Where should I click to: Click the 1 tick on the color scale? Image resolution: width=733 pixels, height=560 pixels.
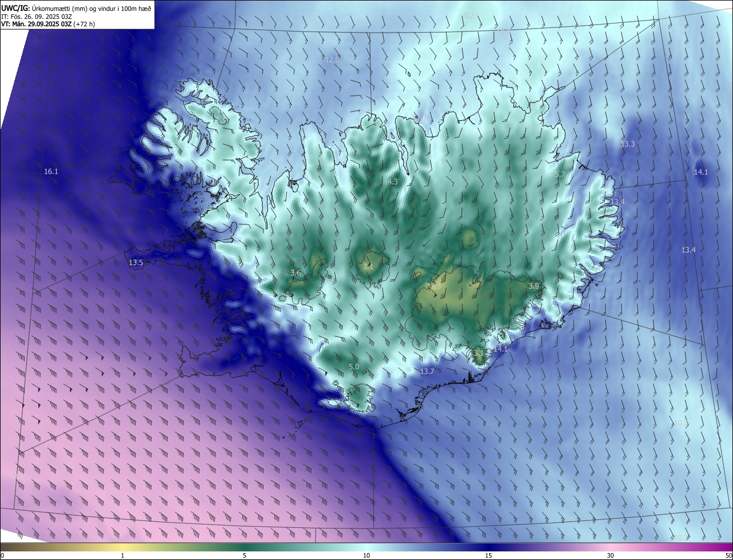(123, 555)
